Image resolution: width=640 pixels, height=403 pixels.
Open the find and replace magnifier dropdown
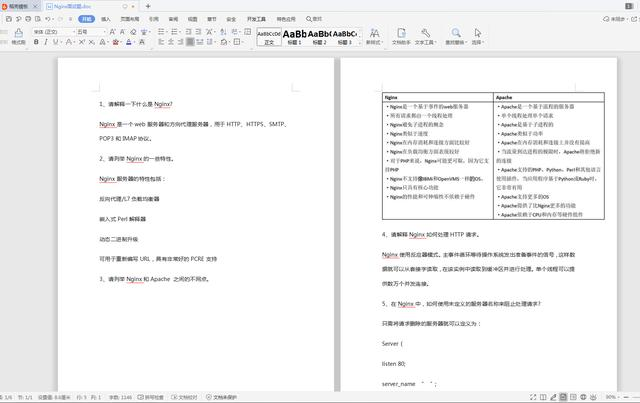(456, 36)
